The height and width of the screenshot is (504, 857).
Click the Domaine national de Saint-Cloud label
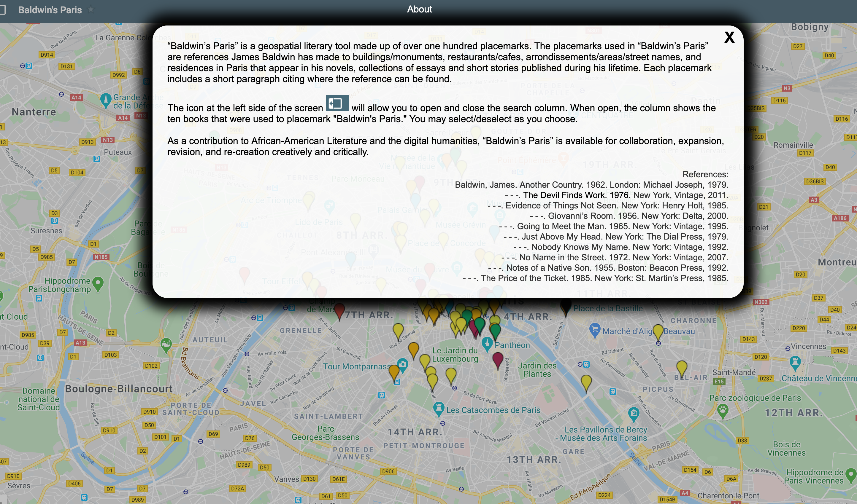click(x=39, y=399)
